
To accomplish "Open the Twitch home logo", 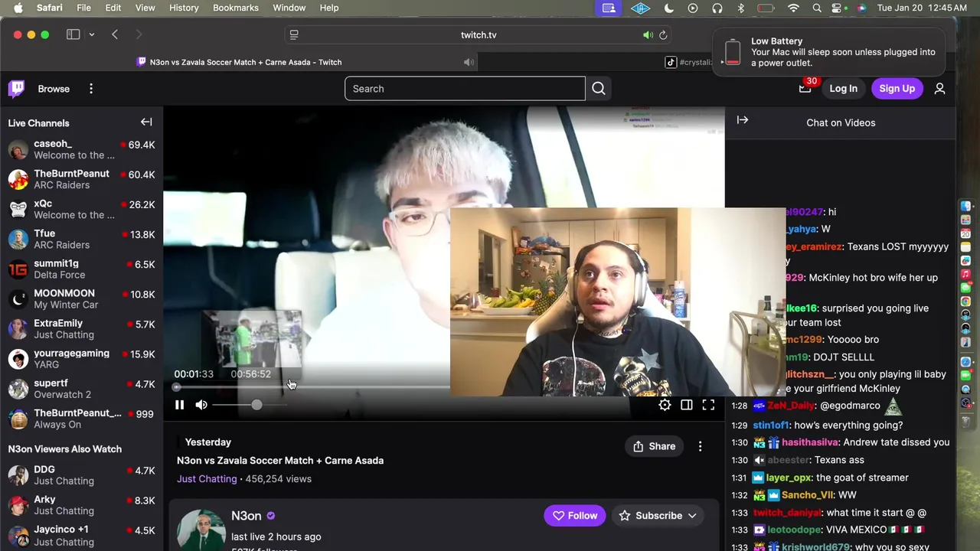I will click(16, 89).
